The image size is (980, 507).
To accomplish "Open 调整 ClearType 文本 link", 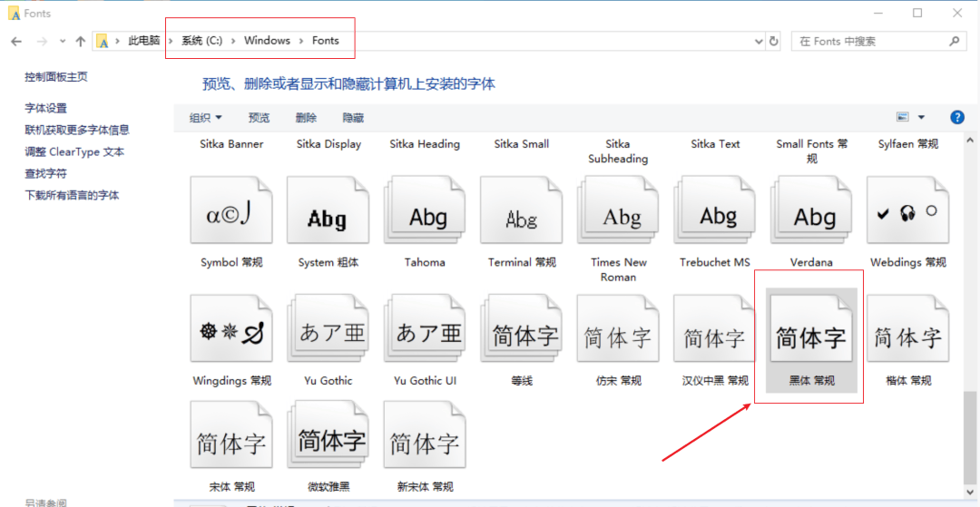I will [74, 151].
